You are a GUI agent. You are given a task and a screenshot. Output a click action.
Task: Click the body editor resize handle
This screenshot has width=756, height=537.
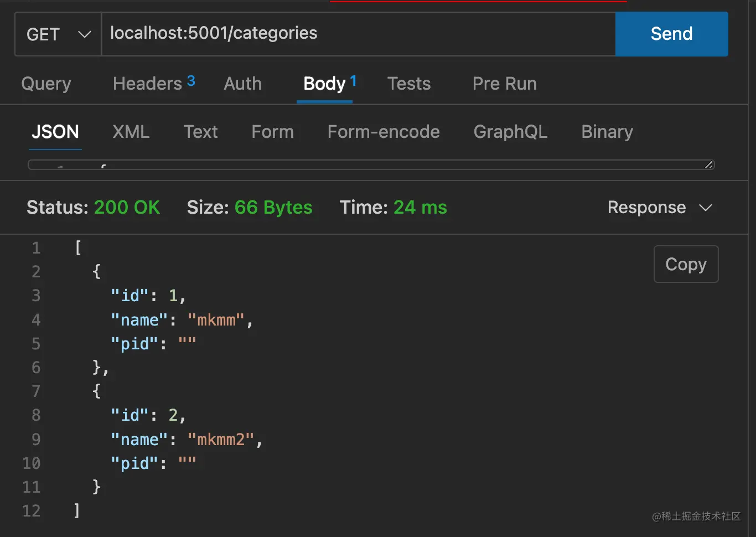coord(709,164)
